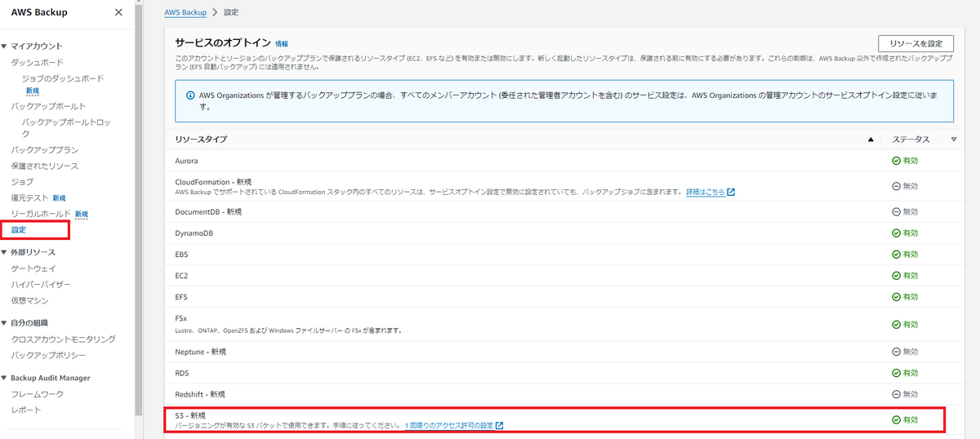Open フレームワーク page

pos(37,394)
